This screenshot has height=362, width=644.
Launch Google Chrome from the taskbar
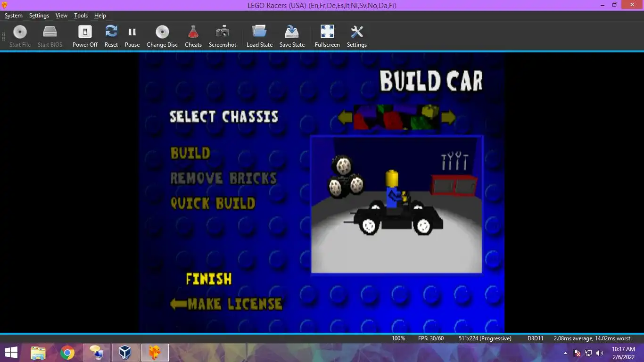click(67, 353)
